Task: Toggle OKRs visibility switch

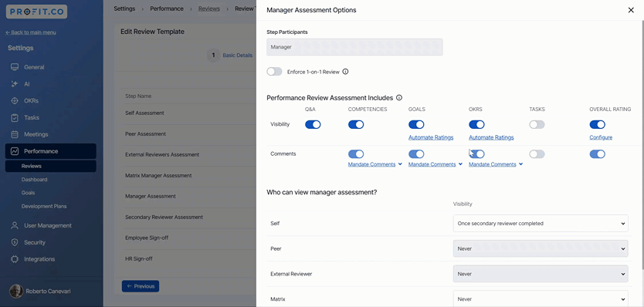Action: [x=476, y=124]
